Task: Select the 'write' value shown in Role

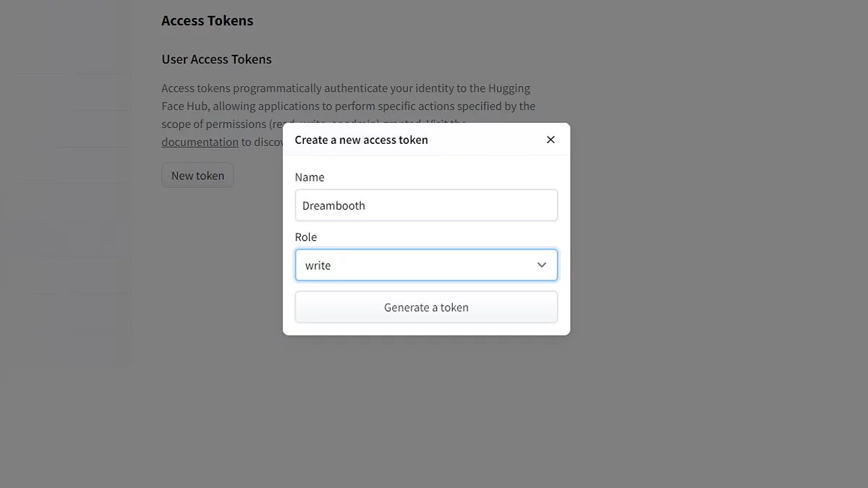Action: [x=318, y=266]
